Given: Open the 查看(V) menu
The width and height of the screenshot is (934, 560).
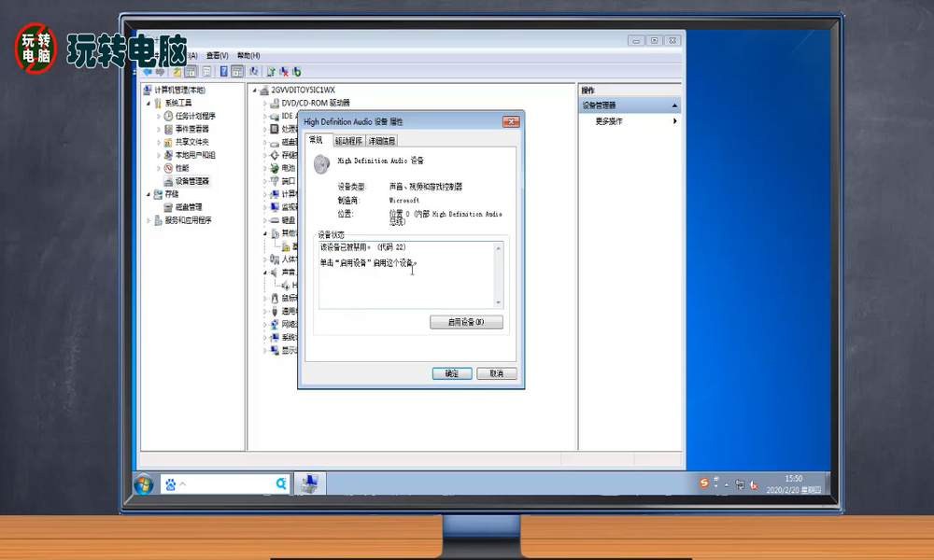Looking at the screenshot, I should 219,55.
